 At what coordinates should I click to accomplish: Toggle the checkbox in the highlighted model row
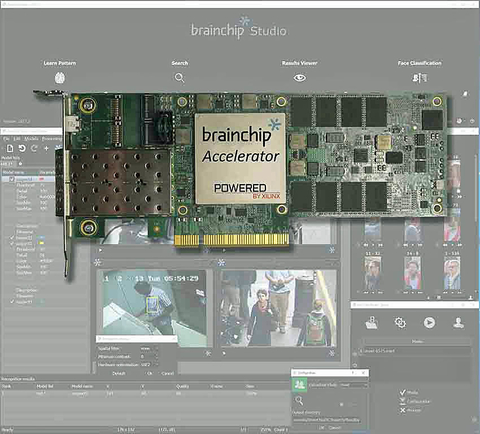click(x=12, y=179)
